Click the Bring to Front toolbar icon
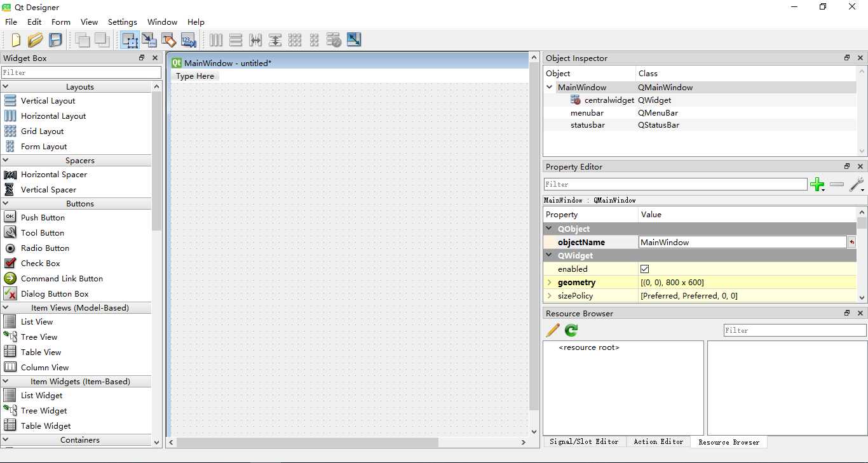868x463 pixels. pyautogui.click(x=102, y=40)
